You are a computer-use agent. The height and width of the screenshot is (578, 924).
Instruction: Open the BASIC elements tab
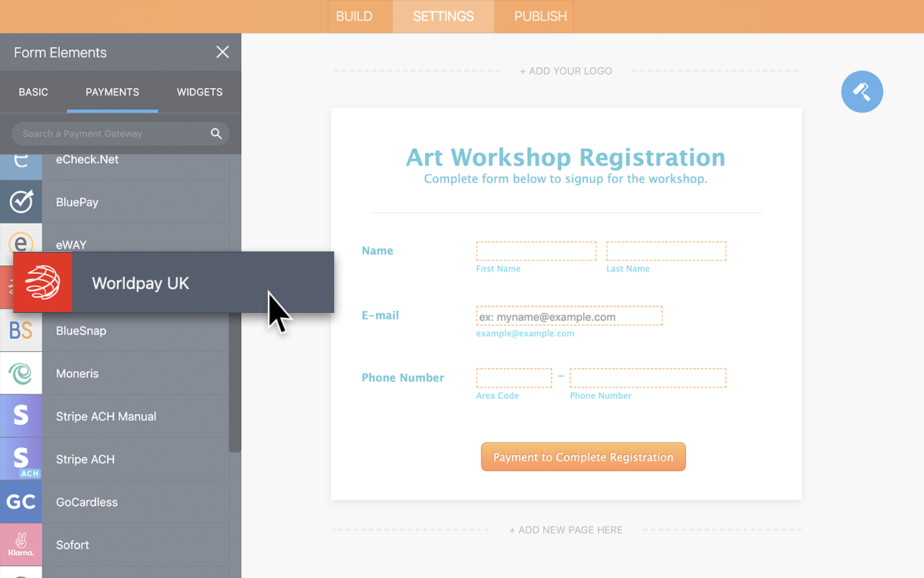(33, 92)
